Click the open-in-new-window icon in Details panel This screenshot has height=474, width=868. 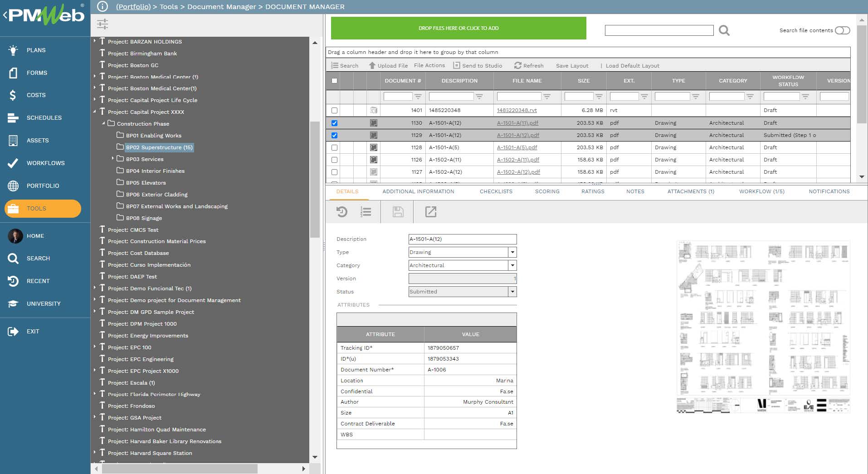point(430,212)
